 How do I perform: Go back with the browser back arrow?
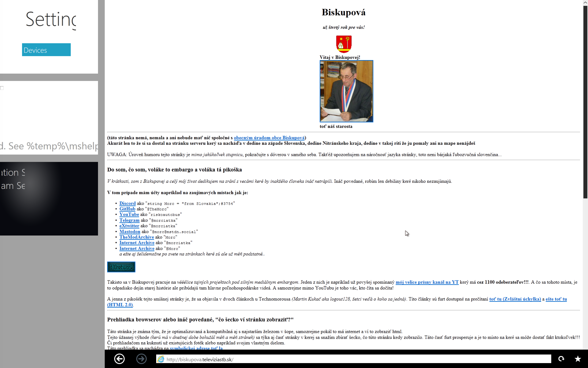pos(119,359)
